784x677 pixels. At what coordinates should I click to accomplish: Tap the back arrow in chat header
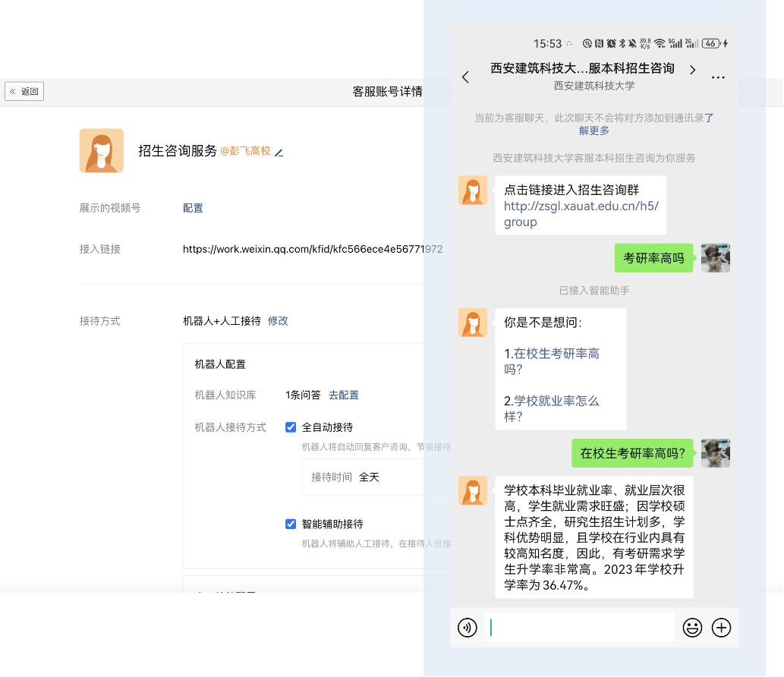tap(465, 77)
